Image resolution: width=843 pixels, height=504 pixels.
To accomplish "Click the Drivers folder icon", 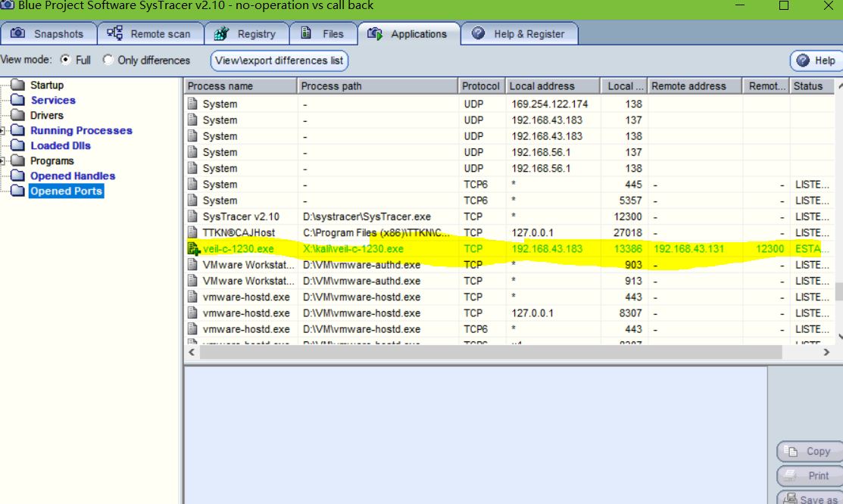I will click(x=17, y=115).
